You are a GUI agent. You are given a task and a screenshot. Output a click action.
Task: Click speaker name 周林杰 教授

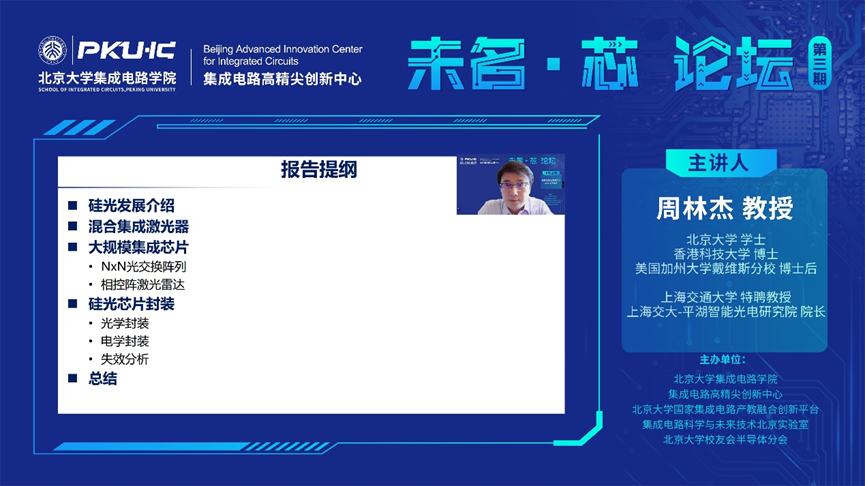[724, 208]
